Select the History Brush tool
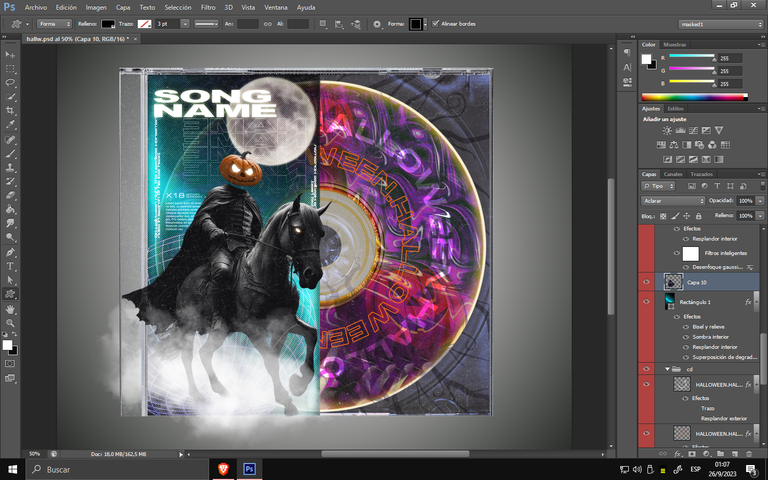Screen dimensions: 768x480 tap(10, 181)
